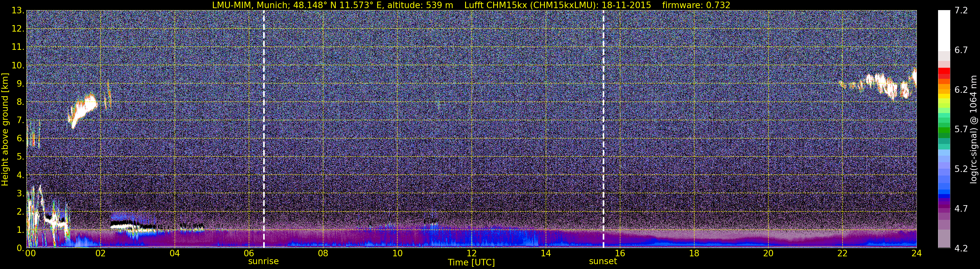Viewport: 980px width, 269px height.
Task: Click the '4.' tick label on the height axis
Action: (x=20, y=175)
